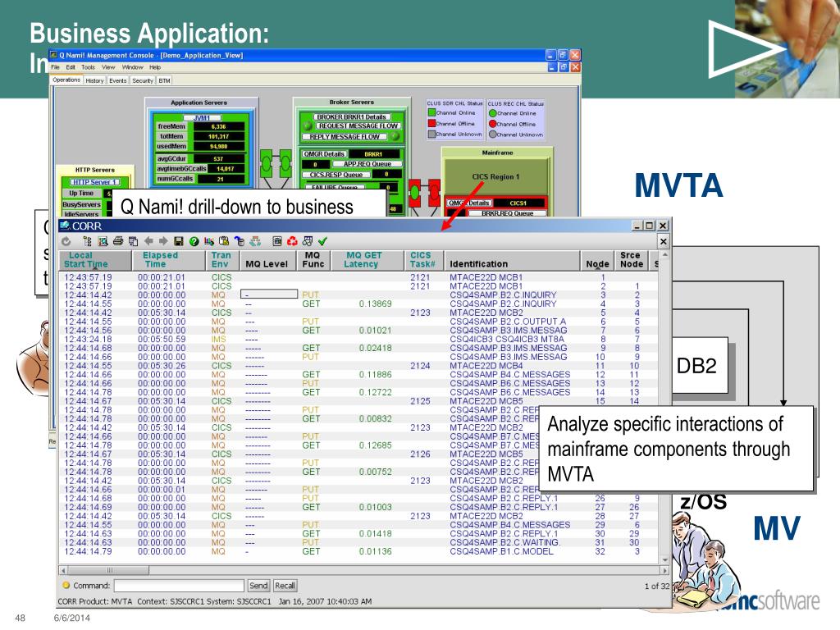Screen dimensions: 840x630
Task: Click scroll up arrow of CORR table
Action: point(664,255)
